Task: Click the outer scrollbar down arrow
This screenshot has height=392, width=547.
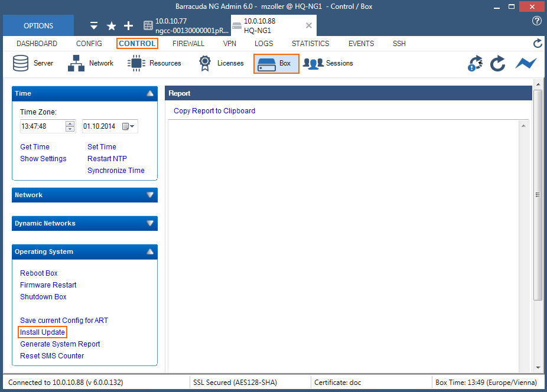Action: click(538, 368)
